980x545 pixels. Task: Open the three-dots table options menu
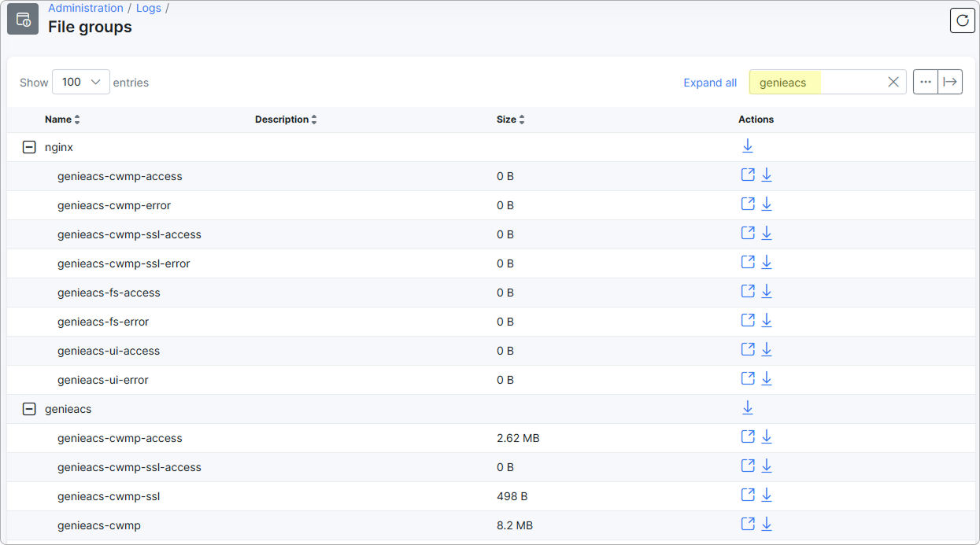[926, 82]
